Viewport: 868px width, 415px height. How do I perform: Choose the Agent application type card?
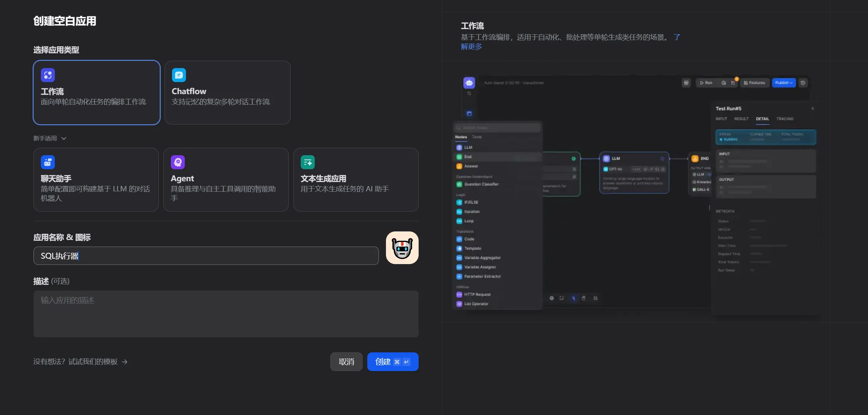226,180
